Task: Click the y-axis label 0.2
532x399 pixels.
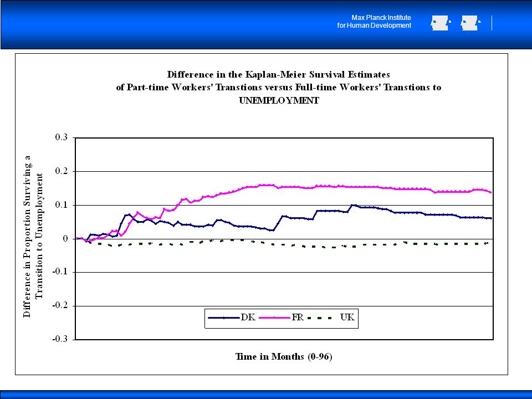Action: point(62,171)
